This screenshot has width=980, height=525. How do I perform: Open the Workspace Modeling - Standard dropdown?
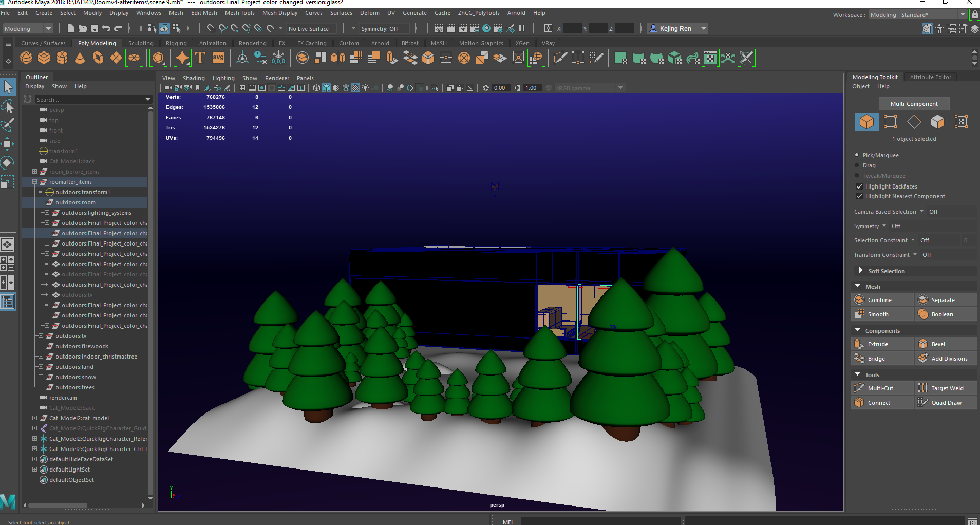[x=917, y=15]
